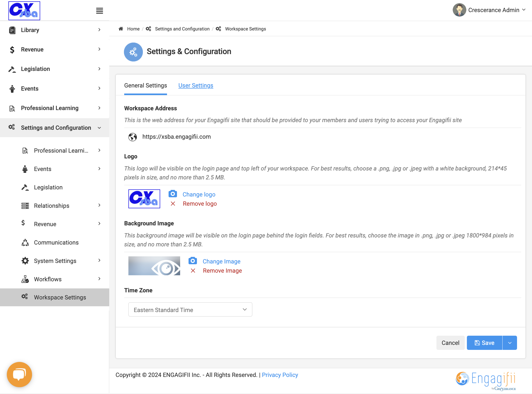Click the Communications submenu icon
This screenshot has height=394, width=532.
pyautogui.click(x=25, y=242)
